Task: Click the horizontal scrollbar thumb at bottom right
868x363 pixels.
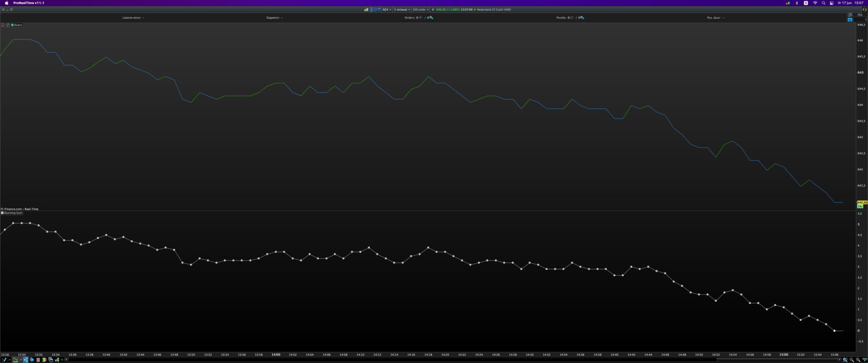Action: click(x=777, y=360)
